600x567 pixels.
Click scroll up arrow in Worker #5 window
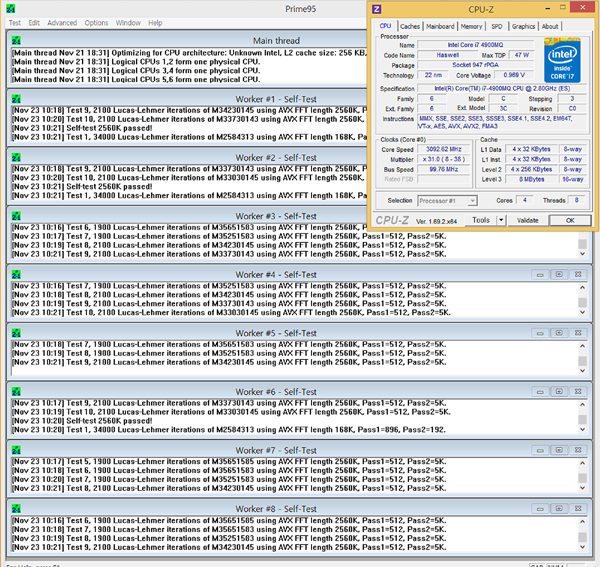pos(582,346)
